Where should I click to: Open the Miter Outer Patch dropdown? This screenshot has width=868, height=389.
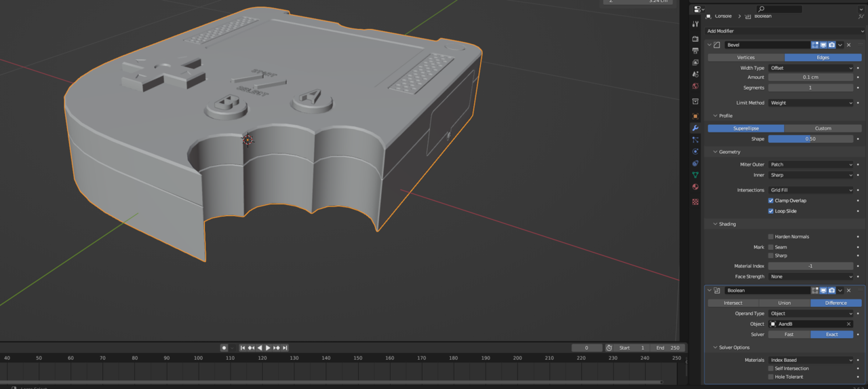coord(811,164)
